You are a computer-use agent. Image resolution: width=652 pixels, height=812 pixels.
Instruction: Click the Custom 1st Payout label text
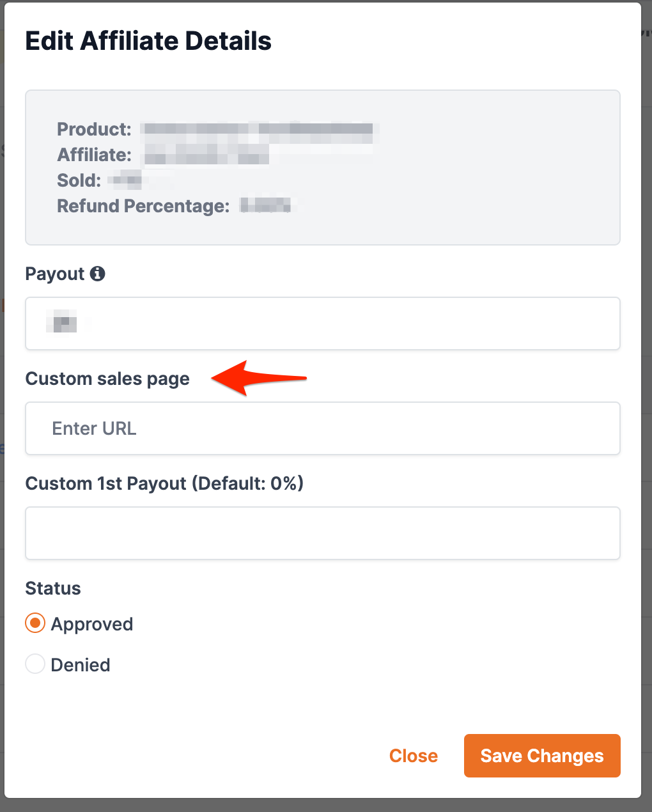(164, 483)
